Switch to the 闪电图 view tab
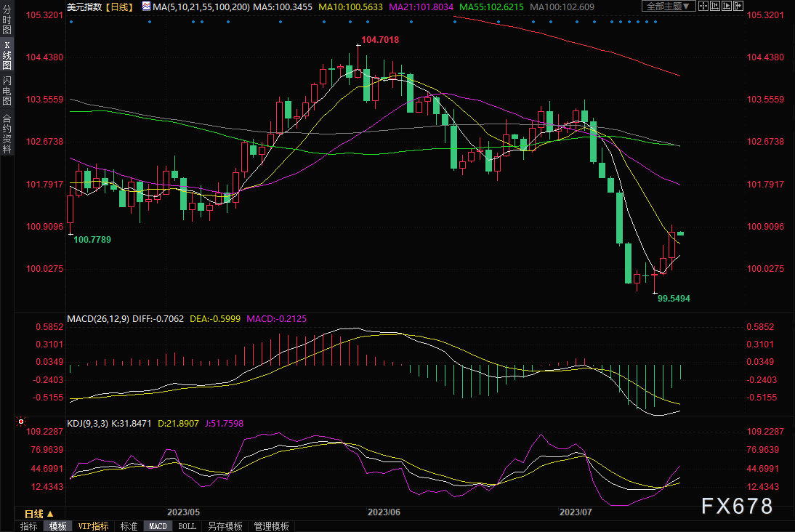The image size is (795, 532). pos(7,91)
